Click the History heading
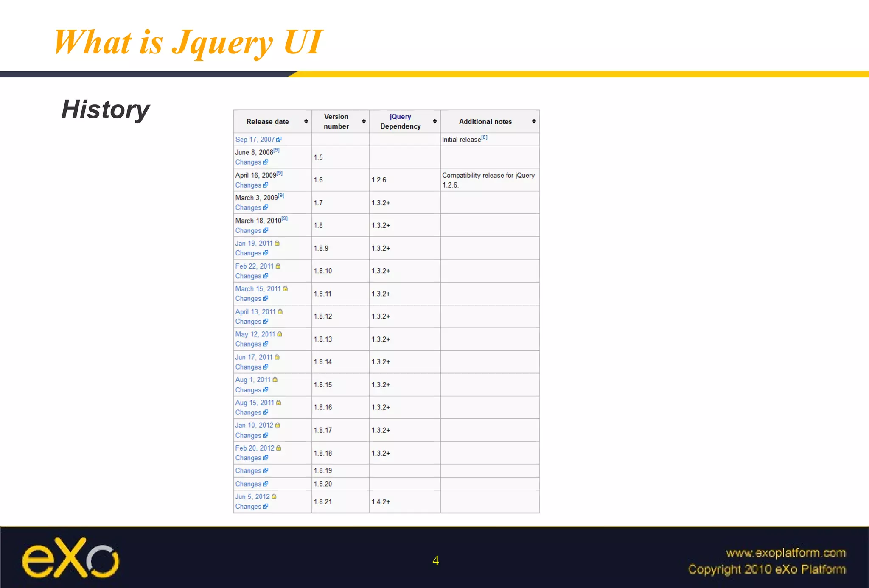 (x=105, y=110)
